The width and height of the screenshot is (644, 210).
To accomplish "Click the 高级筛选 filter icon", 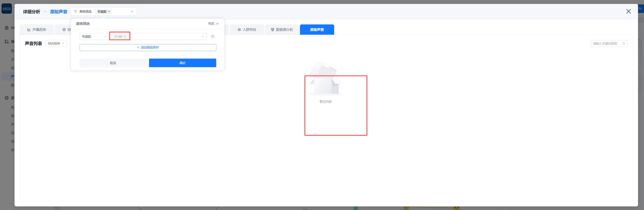I will (x=76, y=11).
